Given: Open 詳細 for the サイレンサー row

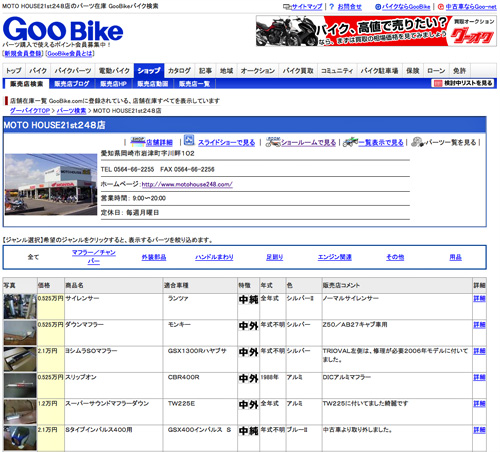Looking at the screenshot, I should pyautogui.click(x=479, y=299).
